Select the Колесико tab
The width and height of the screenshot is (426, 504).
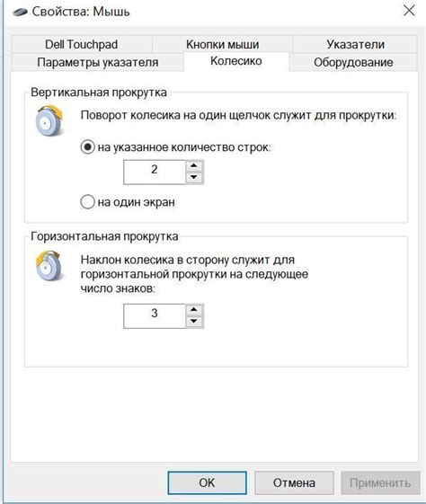tap(236, 61)
